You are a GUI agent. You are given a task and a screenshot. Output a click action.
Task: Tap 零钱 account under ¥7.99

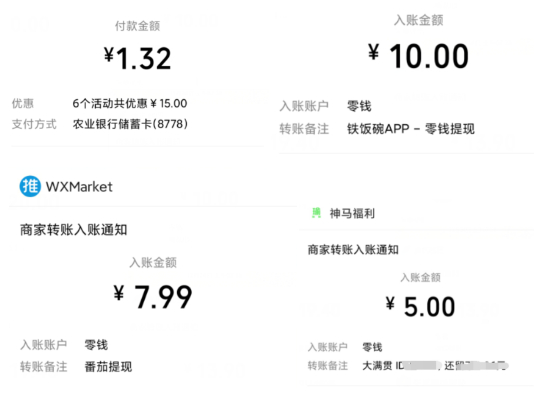[x=96, y=345]
